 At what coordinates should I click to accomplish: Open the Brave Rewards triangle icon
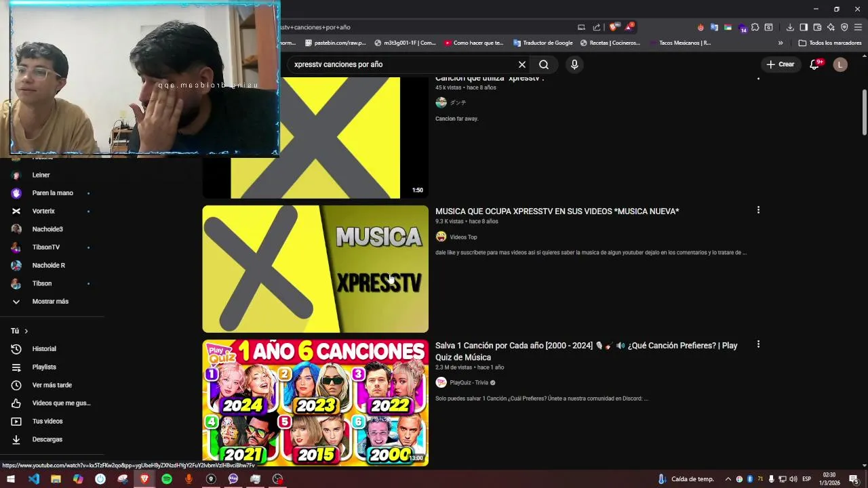click(630, 27)
